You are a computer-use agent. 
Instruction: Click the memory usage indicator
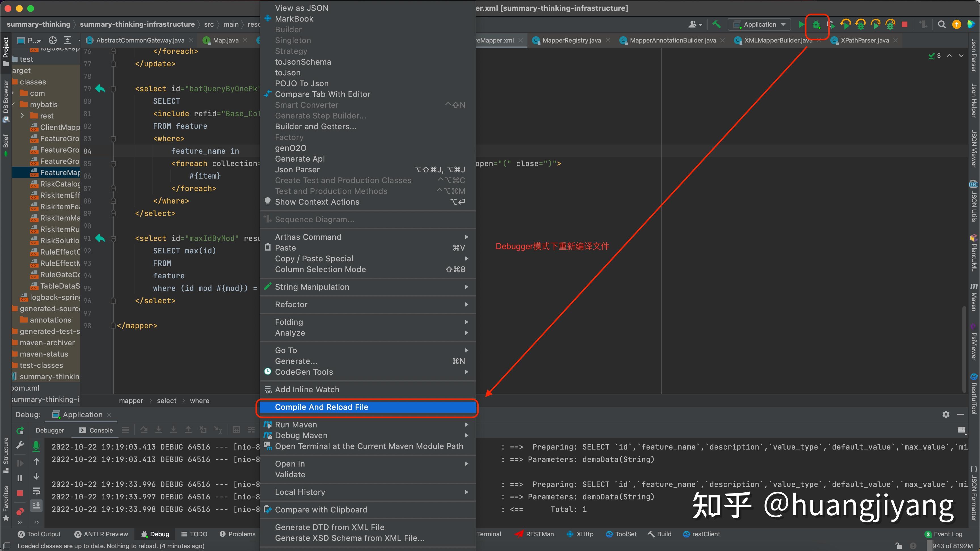click(952, 546)
